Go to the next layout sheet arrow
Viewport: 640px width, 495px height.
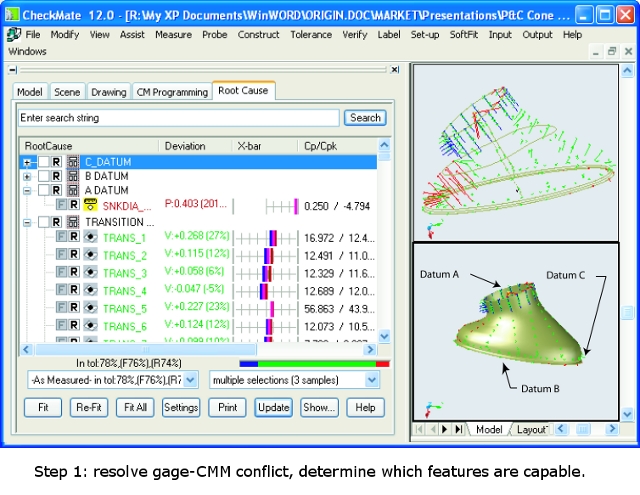pyautogui.click(x=445, y=429)
